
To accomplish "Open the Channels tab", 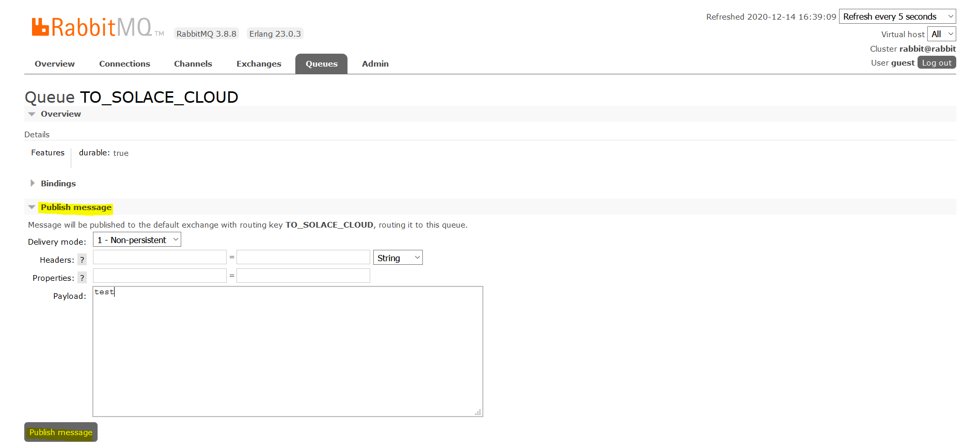I will pyautogui.click(x=193, y=64).
